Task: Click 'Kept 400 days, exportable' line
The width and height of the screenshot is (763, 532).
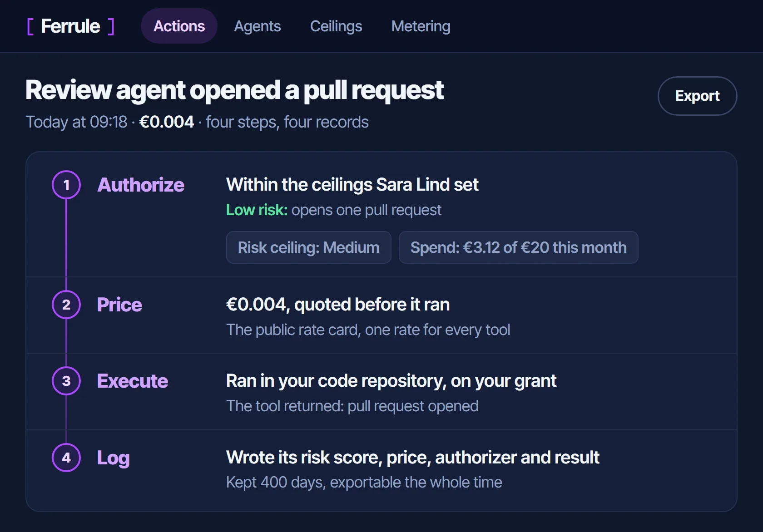Action: (x=364, y=482)
